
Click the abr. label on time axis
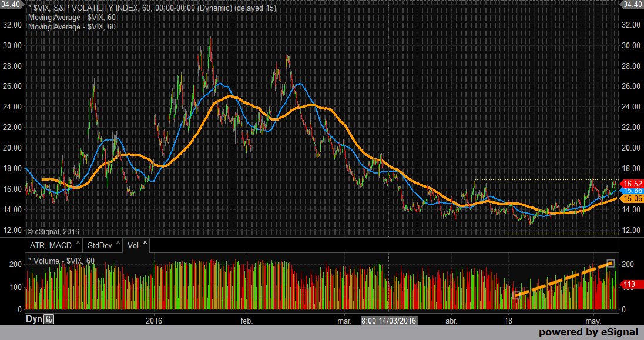click(451, 321)
